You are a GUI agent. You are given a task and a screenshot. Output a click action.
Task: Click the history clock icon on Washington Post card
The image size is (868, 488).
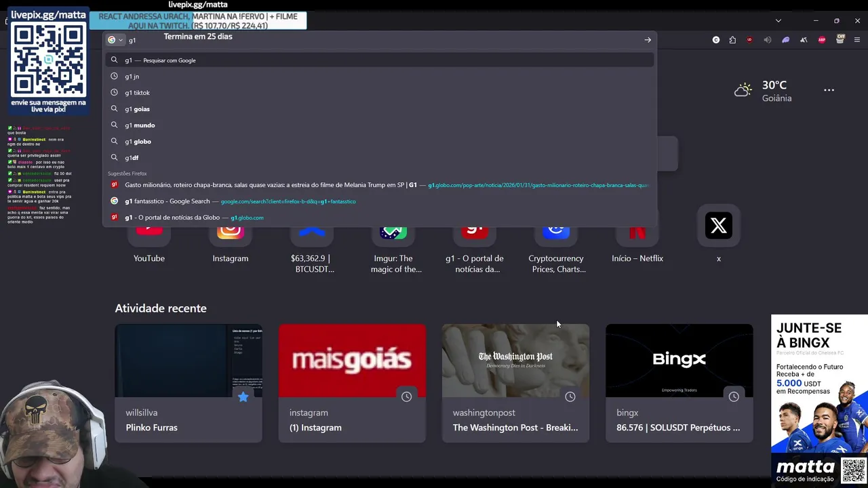pos(570,397)
